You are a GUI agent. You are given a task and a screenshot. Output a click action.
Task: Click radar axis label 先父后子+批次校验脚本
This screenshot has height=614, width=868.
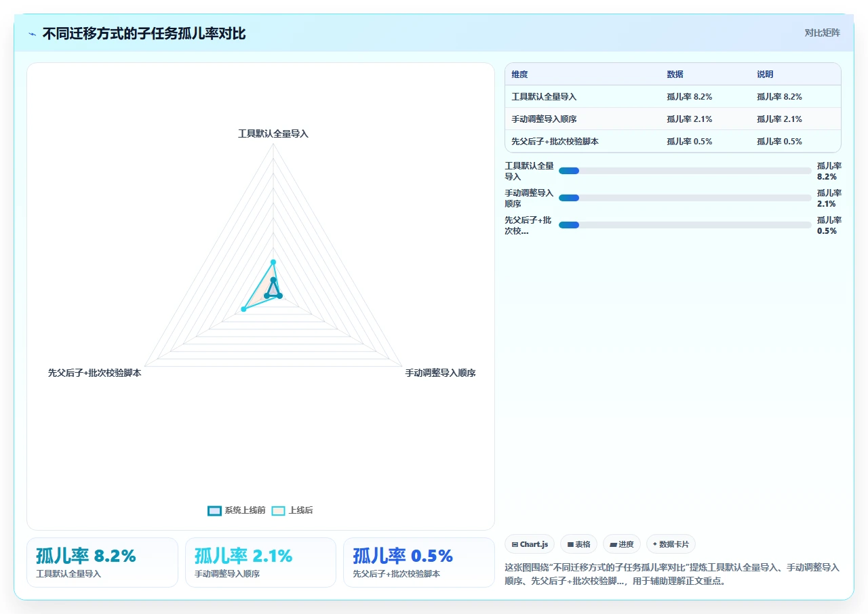click(x=95, y=373)
